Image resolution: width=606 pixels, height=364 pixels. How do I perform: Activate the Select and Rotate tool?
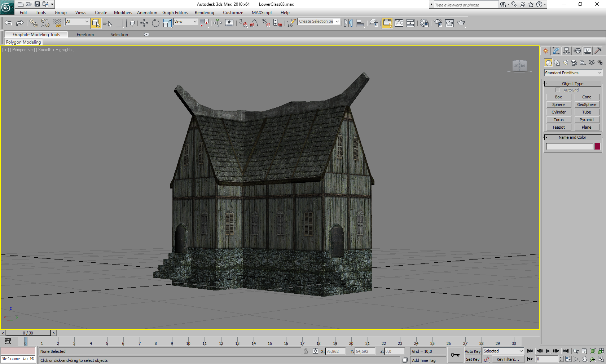tap(155, 23)
